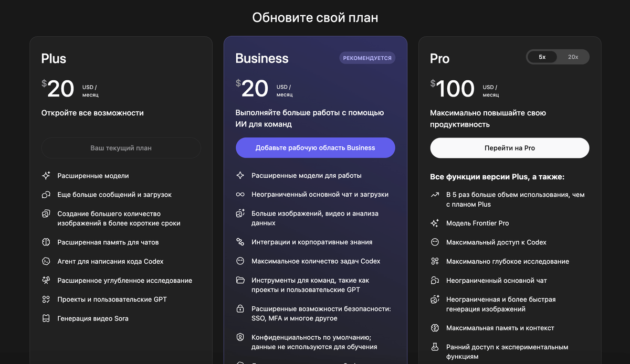Click the Codex icon beside 'Агент для написания кода Codex'

[x=46, y=261]
